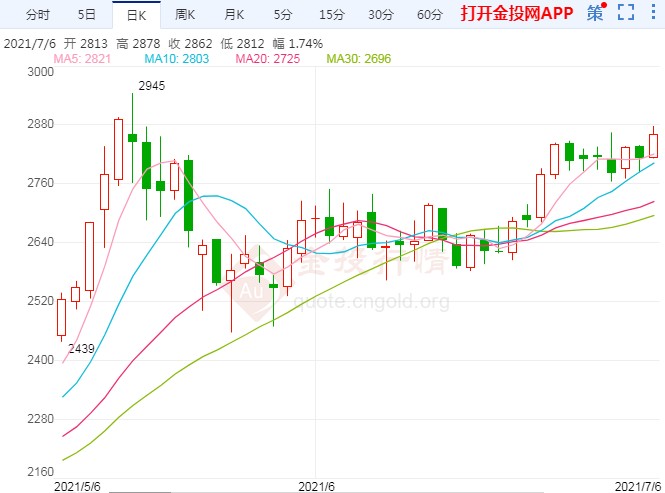Click the 2021/5/6 date axis label
Screen dimensions: 665x493
pos(77,487)
